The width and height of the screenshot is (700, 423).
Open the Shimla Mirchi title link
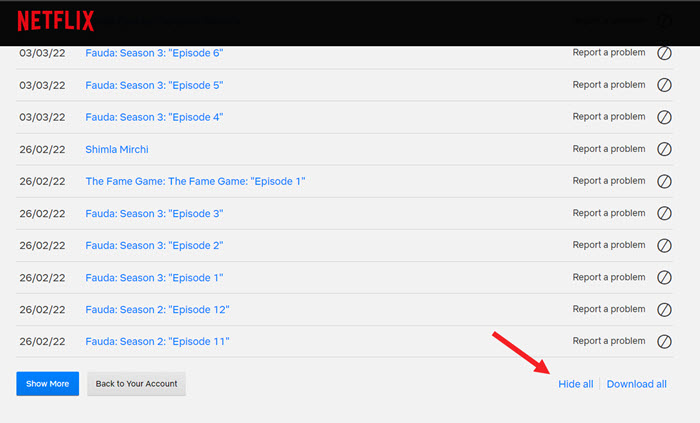(x=117, y=149)
